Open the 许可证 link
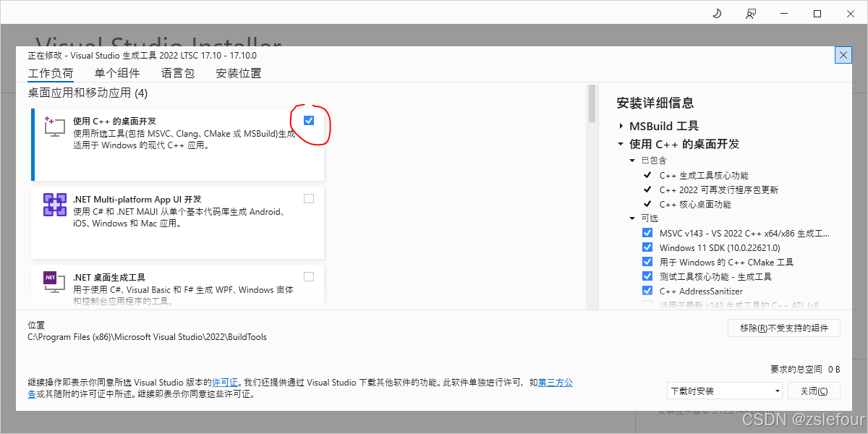868x434 pixels. [x=224, y=382]
